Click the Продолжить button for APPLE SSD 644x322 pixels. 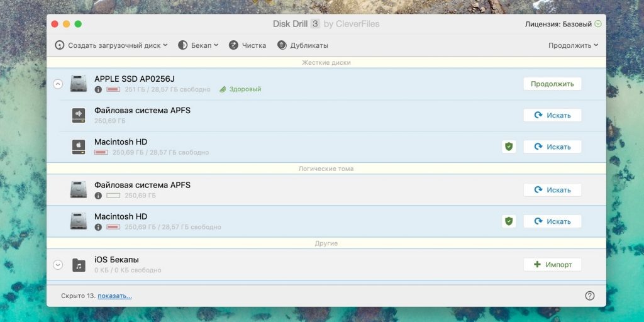point(552,84)
